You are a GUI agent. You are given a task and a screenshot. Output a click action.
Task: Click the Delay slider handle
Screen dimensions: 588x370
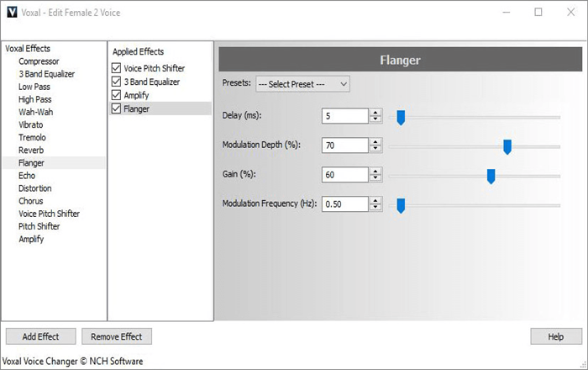[401, 118]
